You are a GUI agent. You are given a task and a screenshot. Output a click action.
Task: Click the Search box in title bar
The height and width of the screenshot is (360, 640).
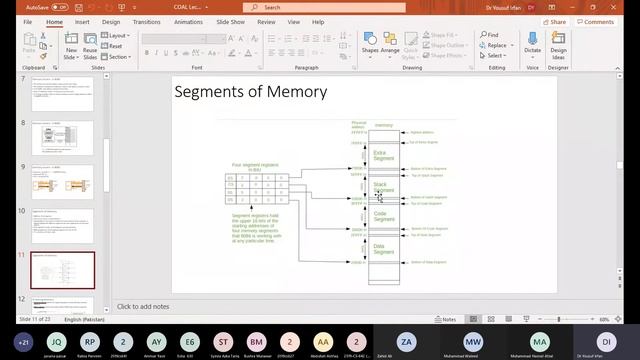coord(324,7)
